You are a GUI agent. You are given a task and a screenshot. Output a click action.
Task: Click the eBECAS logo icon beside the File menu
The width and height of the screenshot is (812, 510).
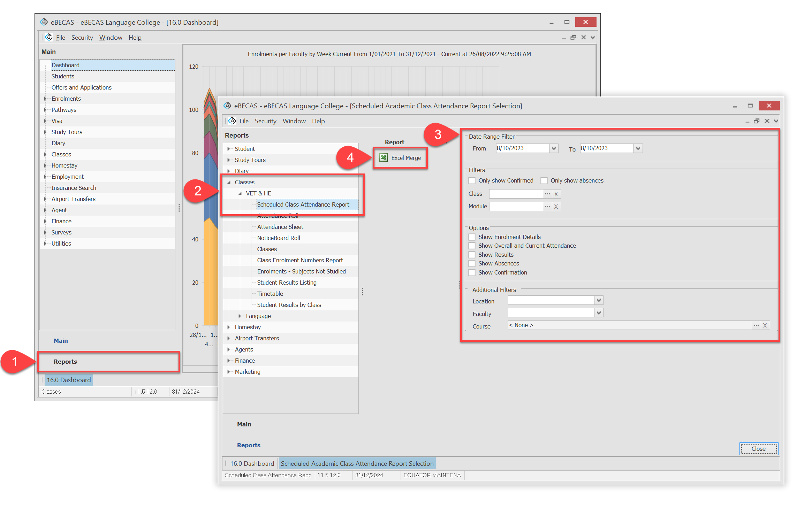point(232,121)
